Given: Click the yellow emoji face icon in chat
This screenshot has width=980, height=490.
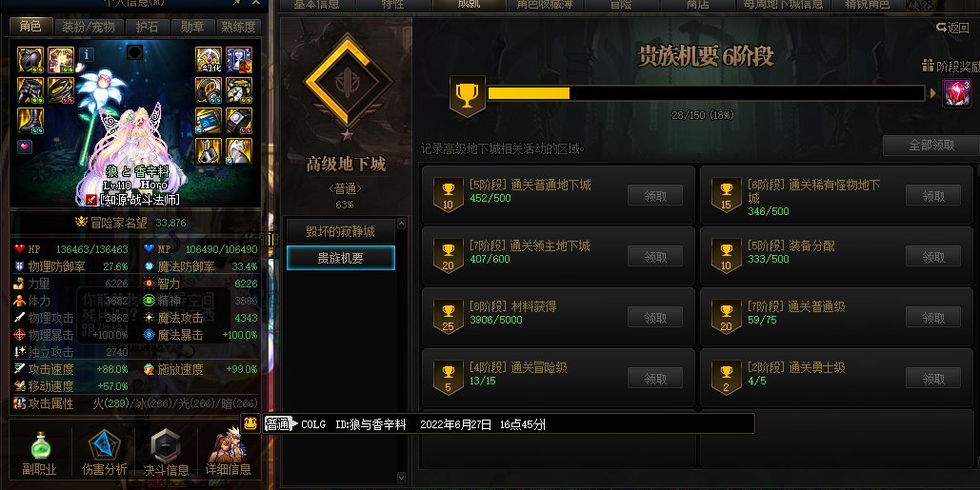Looking at the screenshot, I should [x=250, y=423].
